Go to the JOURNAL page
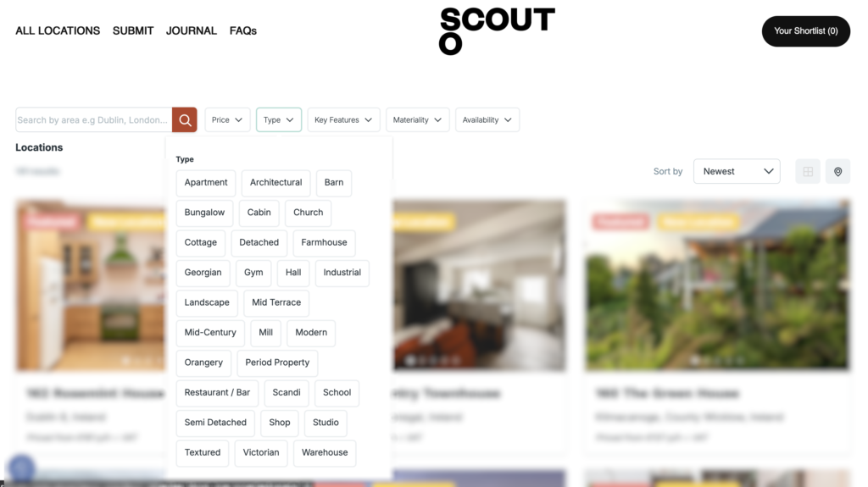 (x=192, y=31)
